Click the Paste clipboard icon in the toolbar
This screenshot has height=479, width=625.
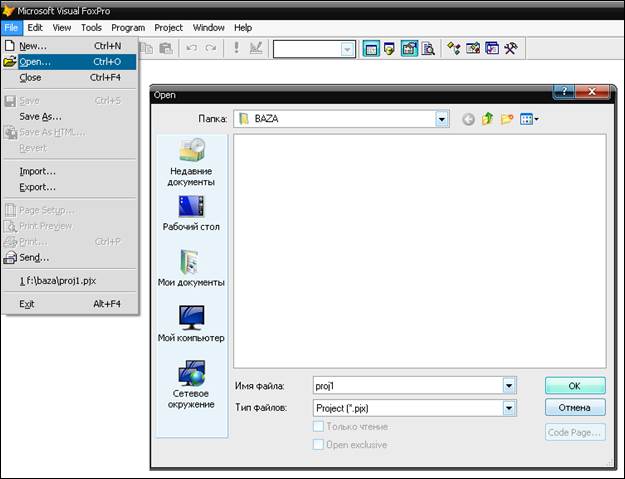click(x=166, y=49)
